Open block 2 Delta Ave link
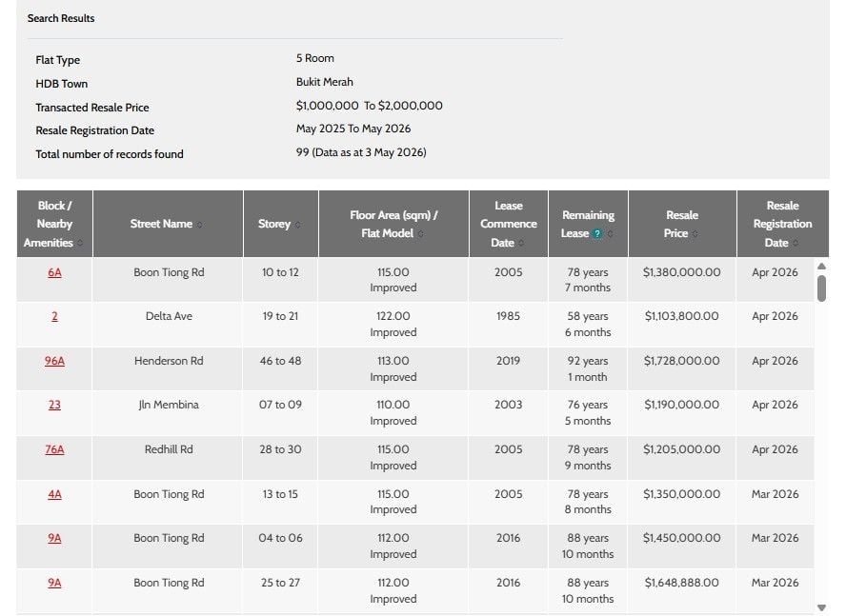Viewport: 846px width, 616px height. [x=54, y=317]
